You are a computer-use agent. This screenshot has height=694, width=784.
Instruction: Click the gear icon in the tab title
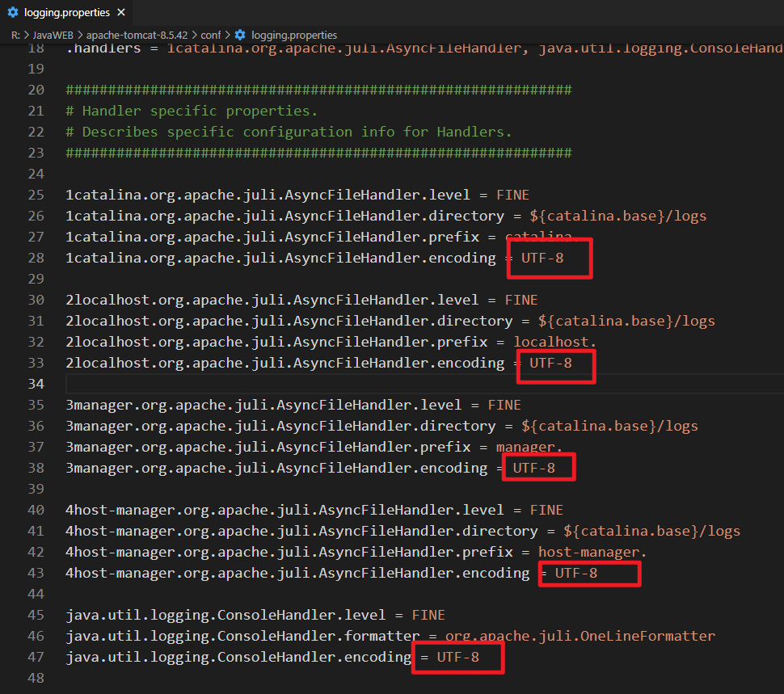(x=13, y=12)
